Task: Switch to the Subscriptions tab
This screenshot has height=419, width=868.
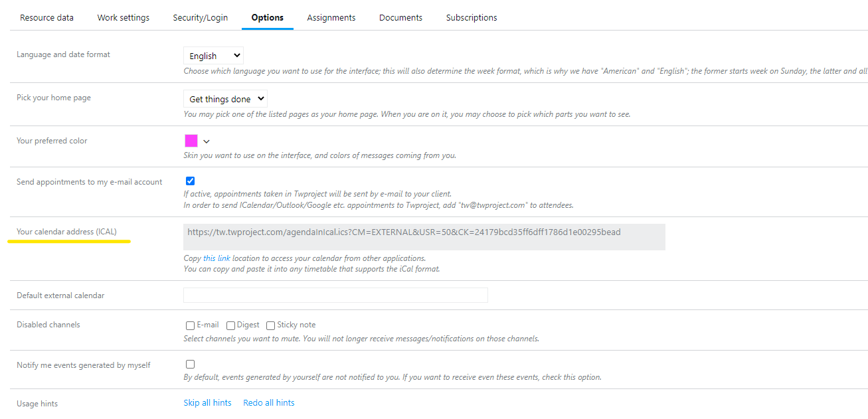Action: coord(472,18)
